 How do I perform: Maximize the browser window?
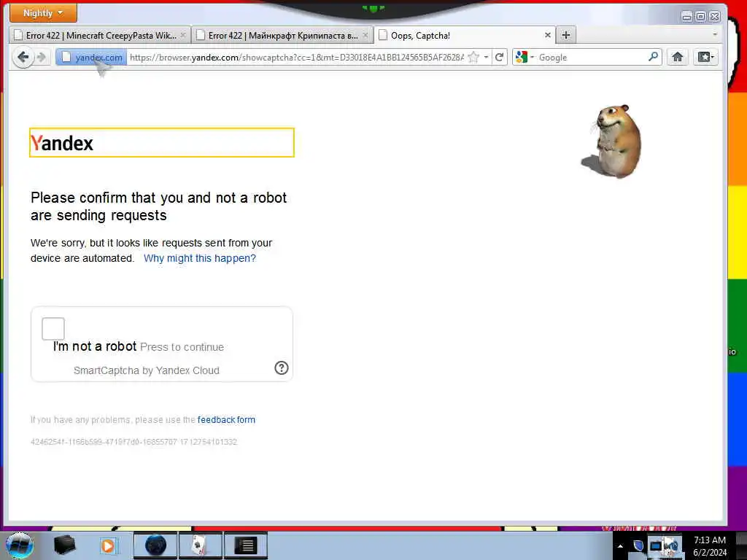point(701,17)
